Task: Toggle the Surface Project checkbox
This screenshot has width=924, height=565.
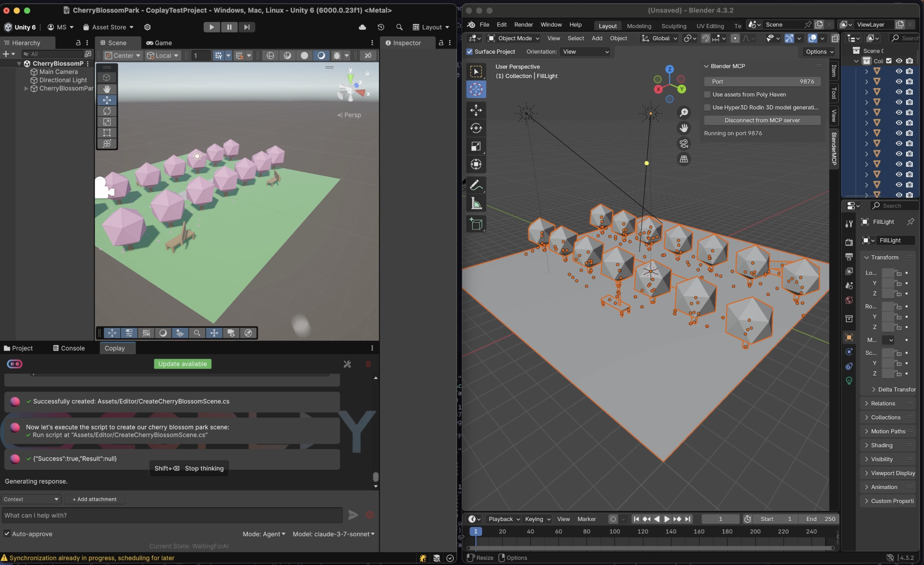Action: (470, 52)
